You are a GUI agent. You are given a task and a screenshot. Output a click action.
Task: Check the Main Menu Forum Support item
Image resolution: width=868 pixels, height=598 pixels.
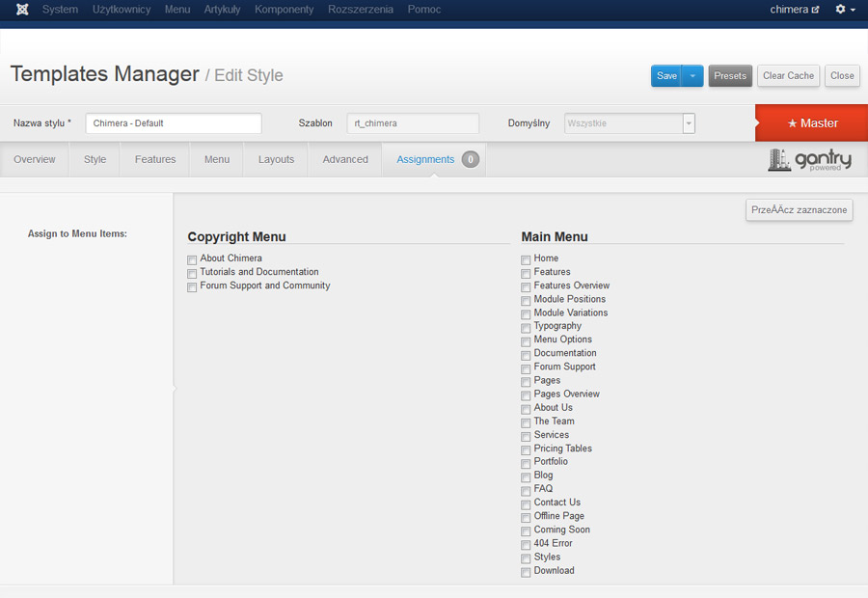[x=526, y=368]
